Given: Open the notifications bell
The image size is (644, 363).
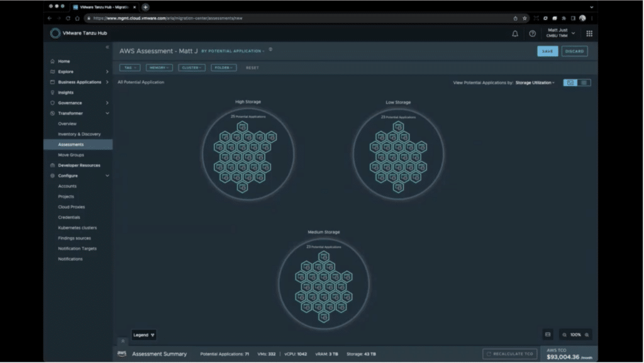Looking at the screenshot, I should coord(515,34).
